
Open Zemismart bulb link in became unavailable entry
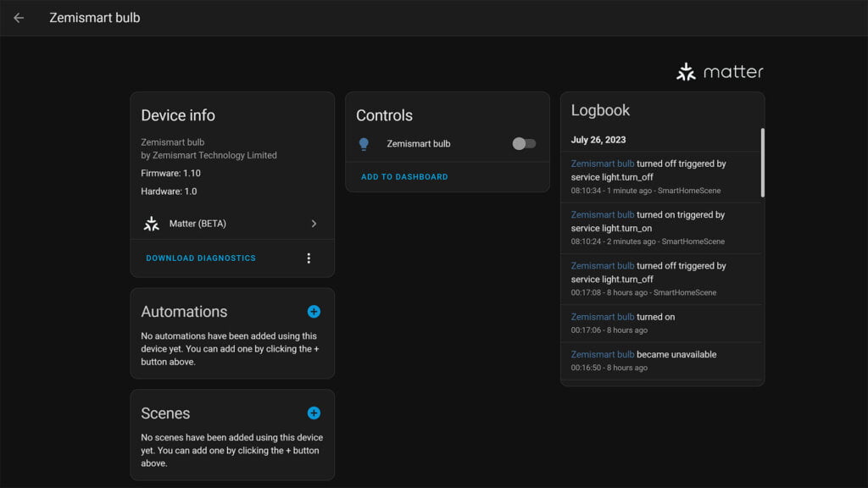pyautogui.click(x=603, y=355)
